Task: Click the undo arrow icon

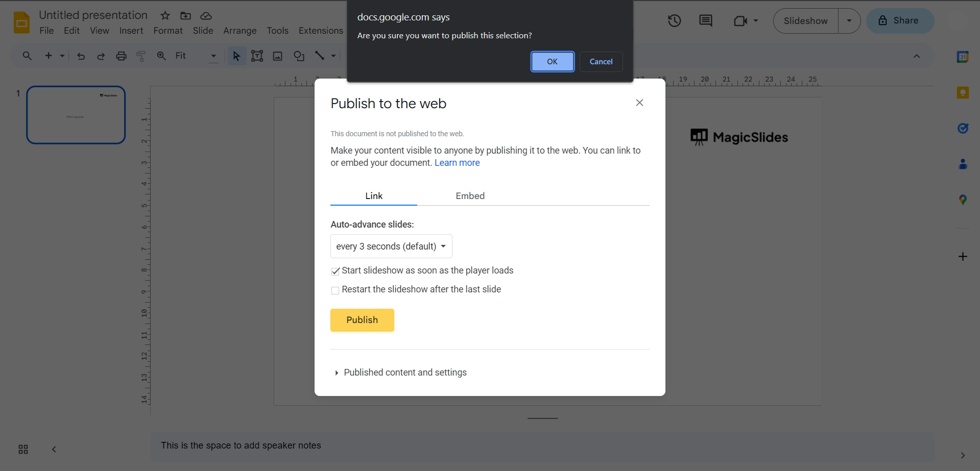Action: tap(81, 56)
